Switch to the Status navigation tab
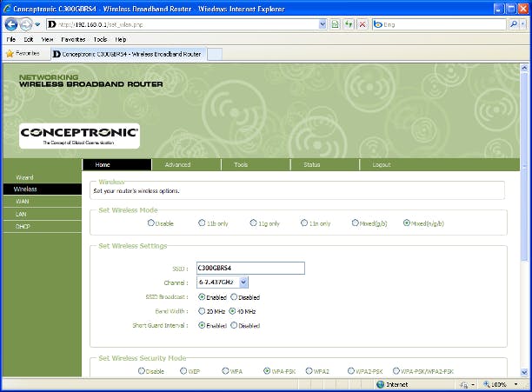 [x=325, y=165]
